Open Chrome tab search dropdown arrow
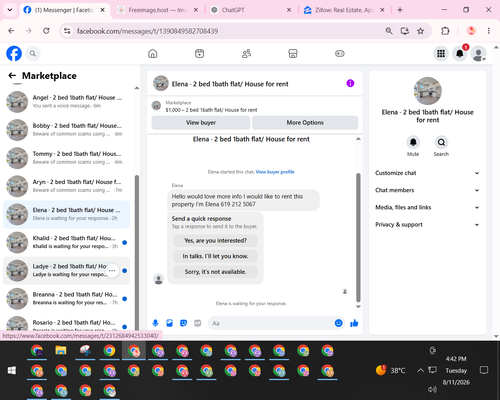 [x=10, y=10]
